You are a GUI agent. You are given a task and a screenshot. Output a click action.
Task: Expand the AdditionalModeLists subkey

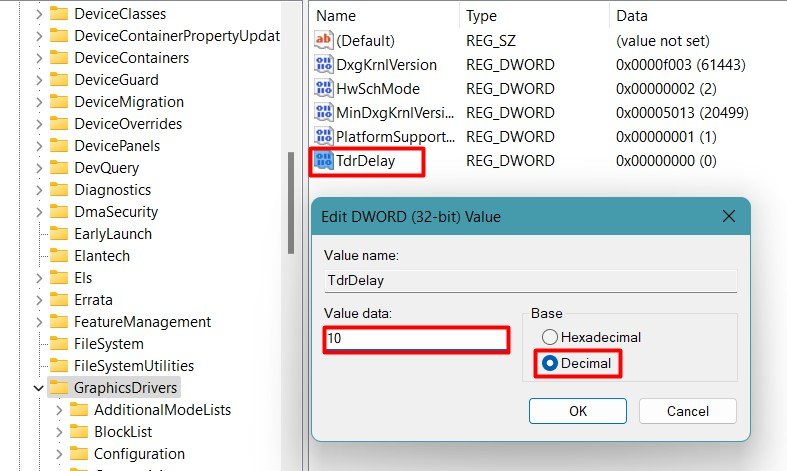tap(59, 410)
